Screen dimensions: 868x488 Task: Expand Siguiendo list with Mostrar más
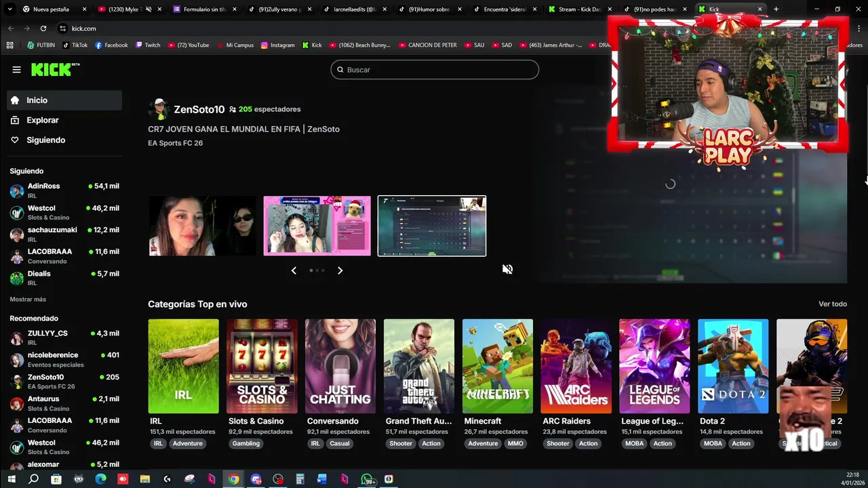coord(28,300)
